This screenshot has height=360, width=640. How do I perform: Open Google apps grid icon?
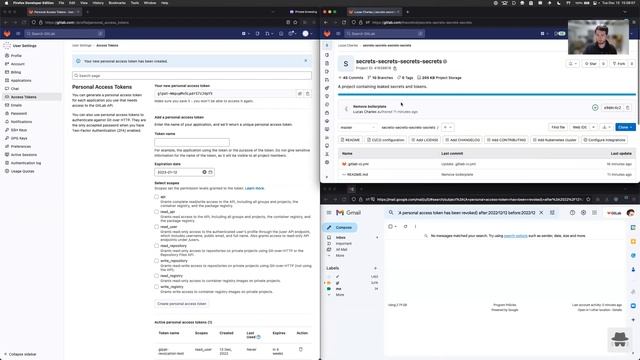click(594, 213)
